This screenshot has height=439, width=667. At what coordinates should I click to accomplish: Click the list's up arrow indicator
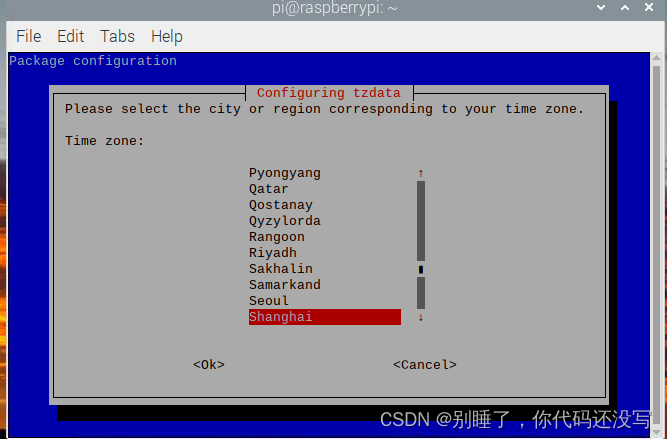[421, 173]
